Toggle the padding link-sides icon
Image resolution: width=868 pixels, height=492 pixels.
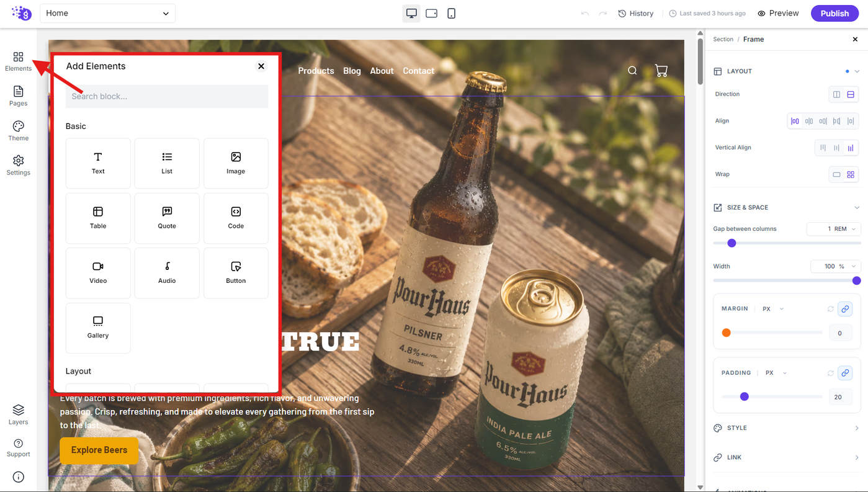[845, 373]
